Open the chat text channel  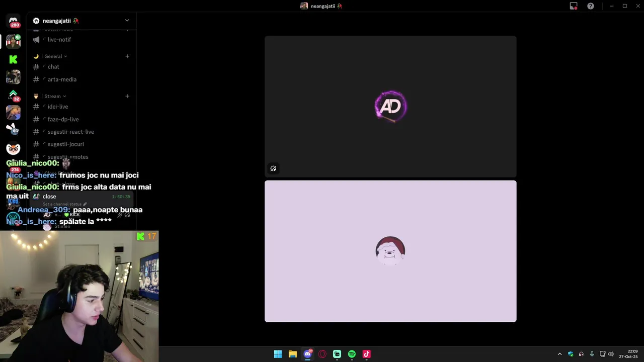[x=80, y=67]
